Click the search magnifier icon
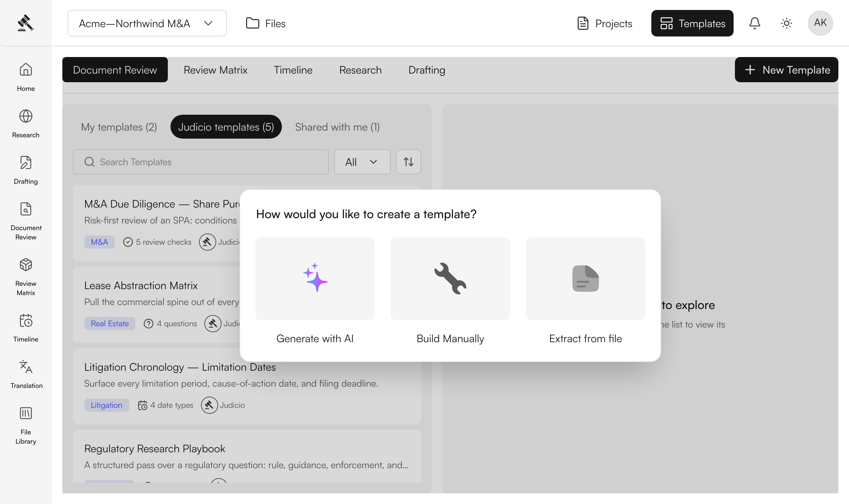849x504 pixels. (89, 162)
